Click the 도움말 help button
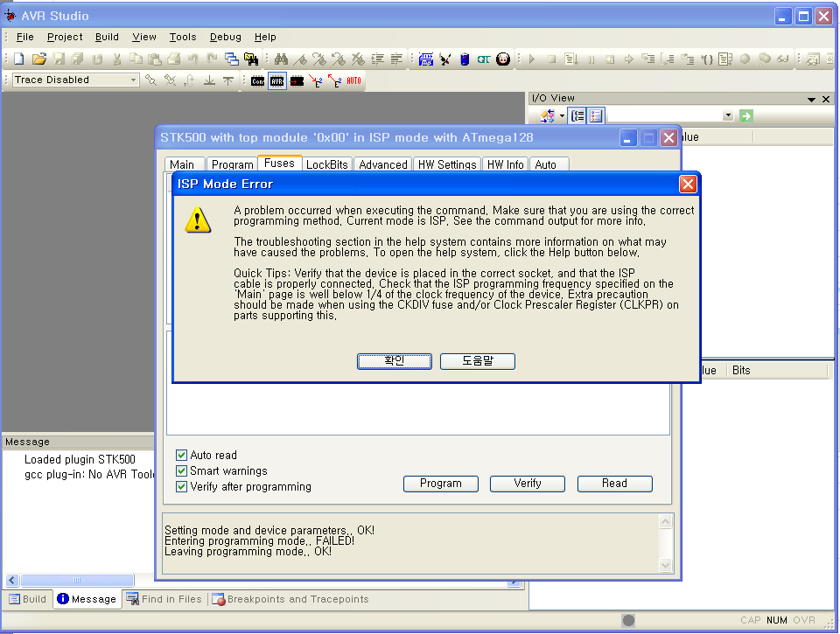This screenshot has width=840, height=634. tap(477, 361)
